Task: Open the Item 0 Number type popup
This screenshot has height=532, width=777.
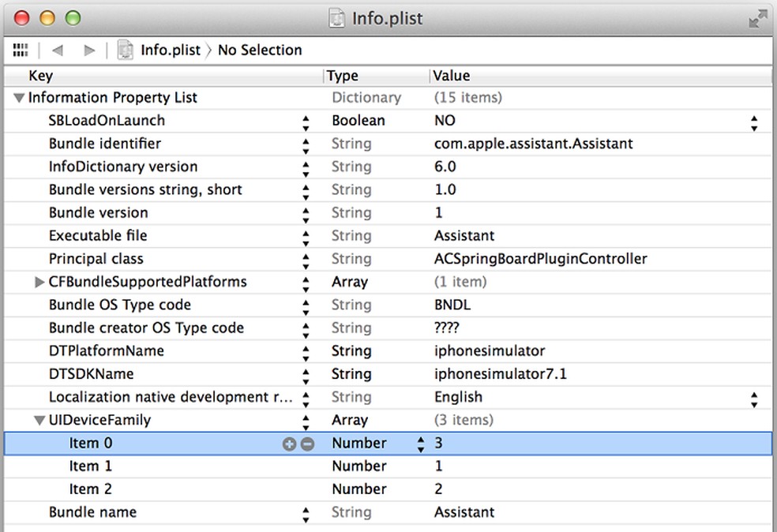Action: (x=420, y=444)
